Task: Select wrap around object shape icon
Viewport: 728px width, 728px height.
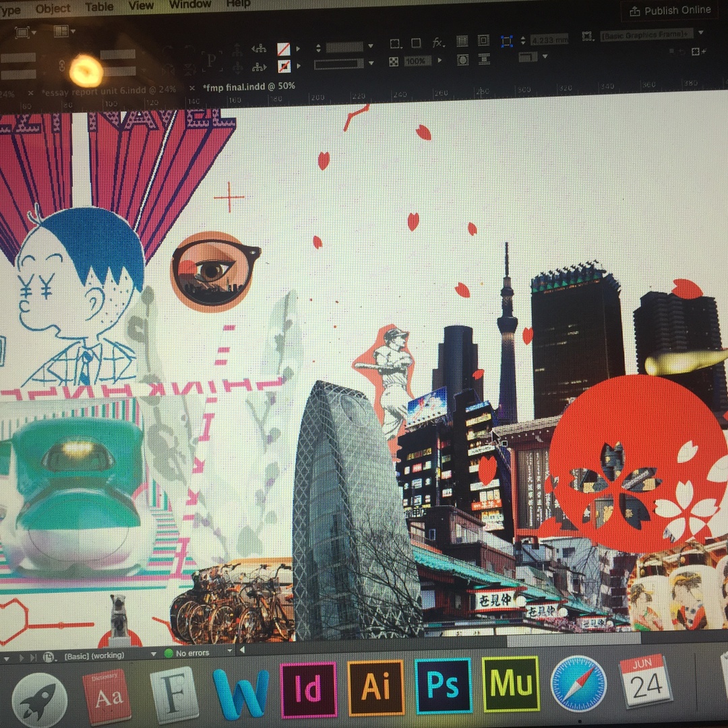Action: [x=462, y=60]
